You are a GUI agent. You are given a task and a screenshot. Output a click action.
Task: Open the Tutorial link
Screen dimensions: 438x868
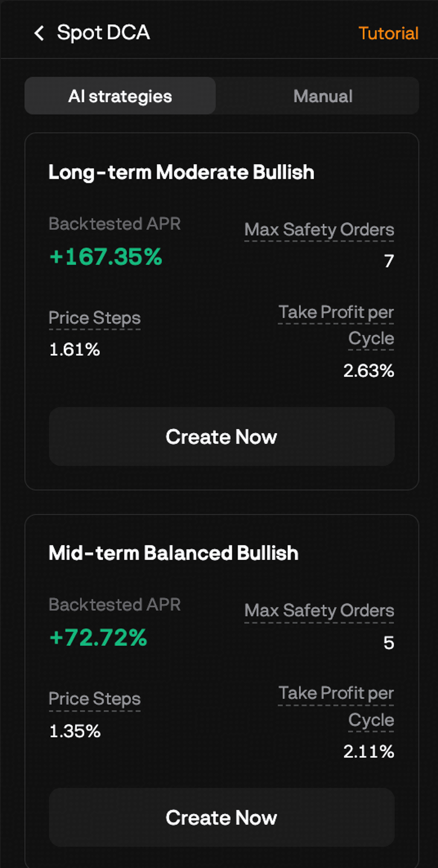[388, 33]
